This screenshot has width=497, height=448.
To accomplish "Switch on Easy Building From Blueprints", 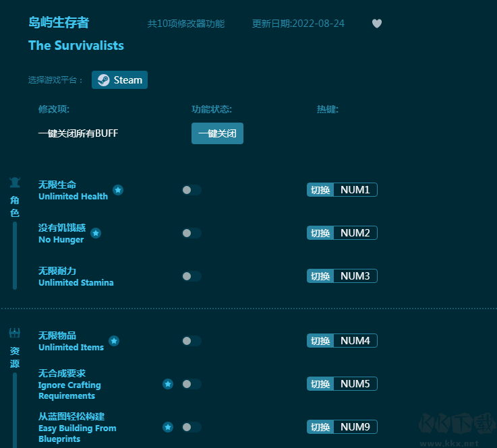I will (x=192, y=427).
